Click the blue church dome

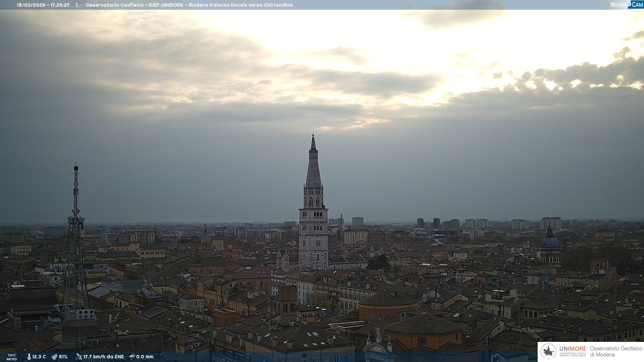point(550,241)
